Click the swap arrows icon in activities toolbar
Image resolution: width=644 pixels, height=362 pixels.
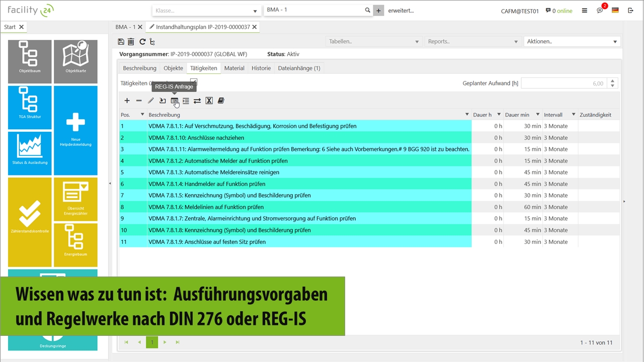coord(197,101)
